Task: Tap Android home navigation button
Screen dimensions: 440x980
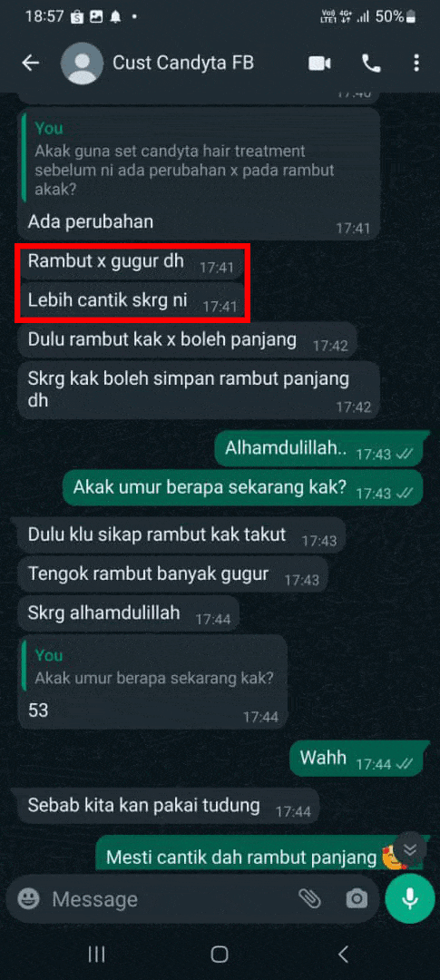Action: click(x=220, y=954)
